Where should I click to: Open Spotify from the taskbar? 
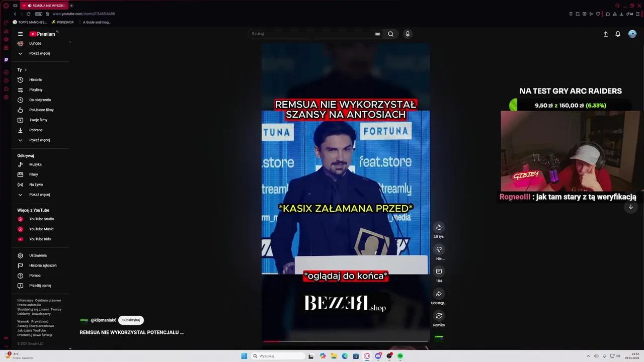tap(400, 356)
